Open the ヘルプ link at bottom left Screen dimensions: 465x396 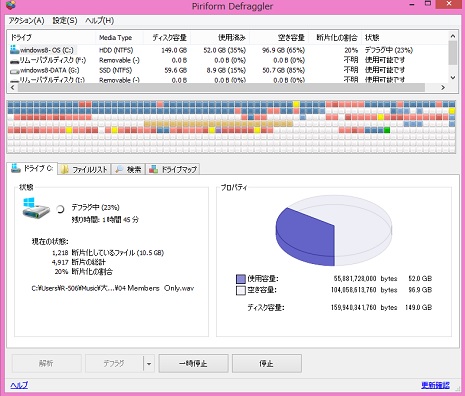[x=19, y=385]
